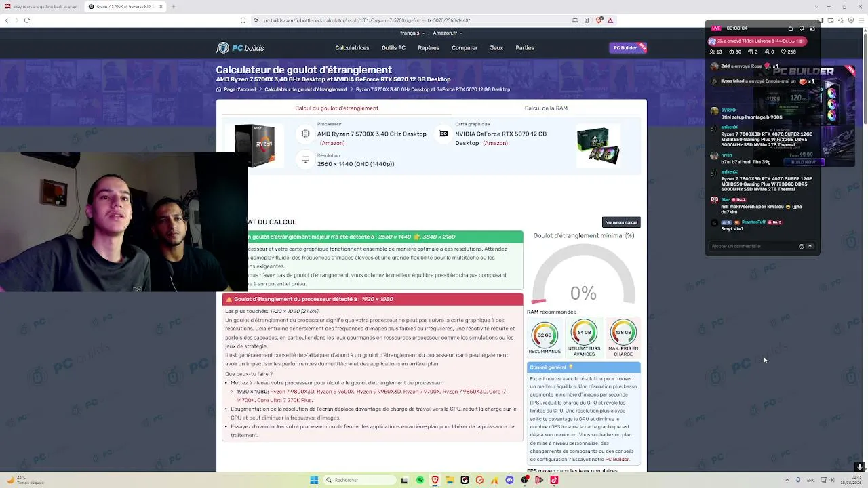Click the LIVE badge in overlay
Screen dimensions: 868x488
tap(716, 28)
